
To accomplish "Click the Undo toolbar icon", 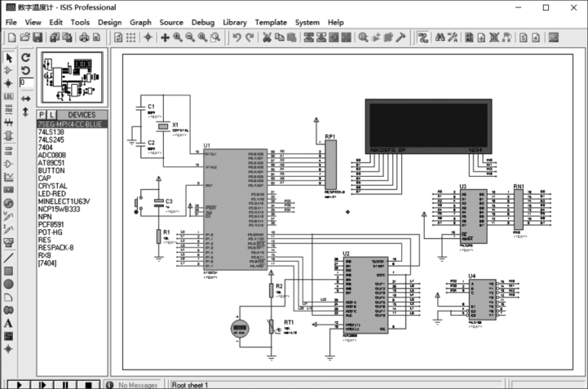I will (x=237, y=38).
